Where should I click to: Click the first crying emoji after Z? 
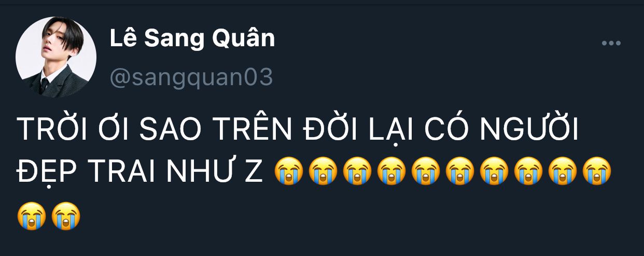pyautogui.click(x=289, y=172)
